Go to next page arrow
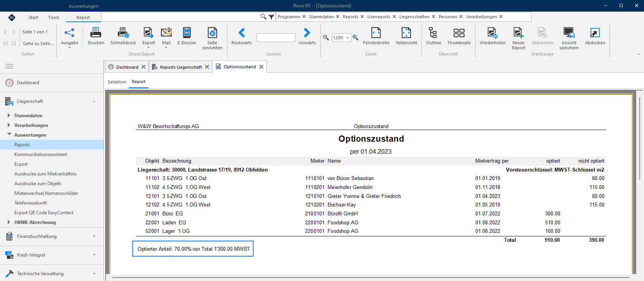Screen dimensions: 644x281 pos(14,32)
